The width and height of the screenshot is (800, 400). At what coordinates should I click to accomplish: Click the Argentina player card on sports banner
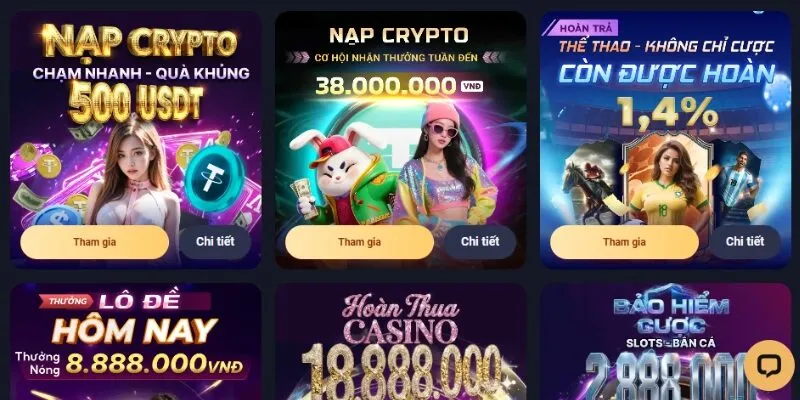(x=738, y=183)
